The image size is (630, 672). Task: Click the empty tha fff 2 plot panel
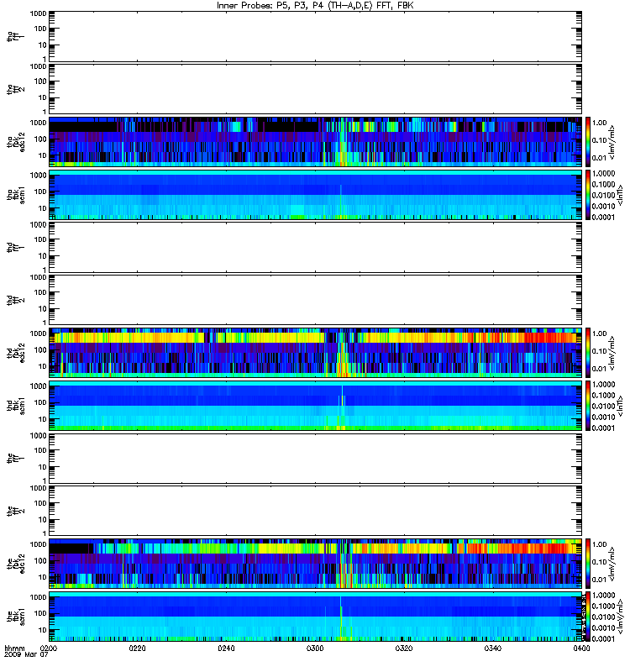(x=316, y=89)
